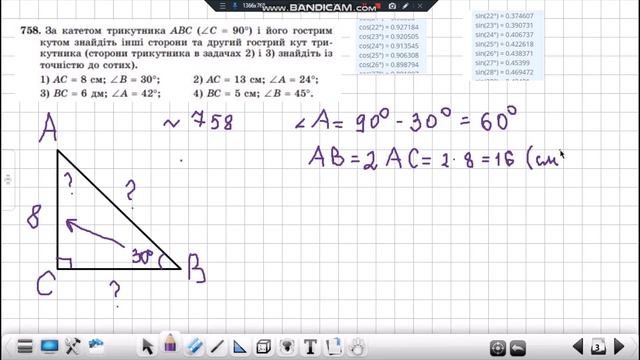Viewport: 640px width, 360px height.
Task: Click the left-edge side panel handle
Action: point(8,180)
